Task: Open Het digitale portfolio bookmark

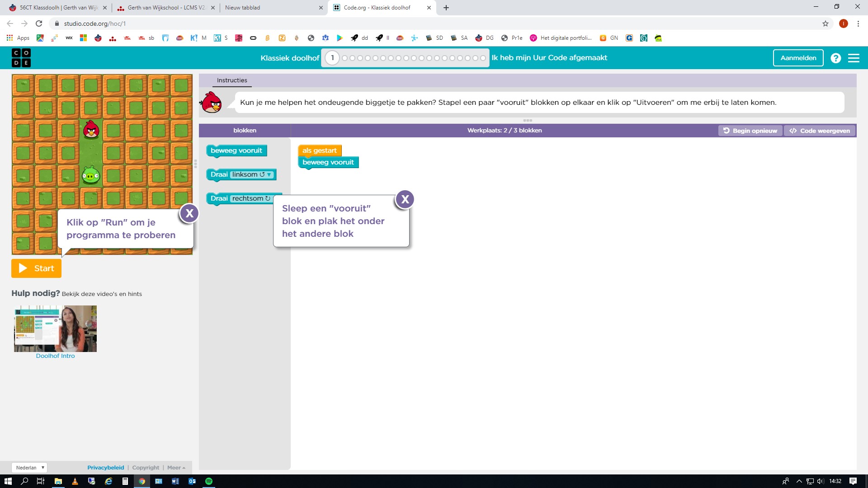Action: 561,38
